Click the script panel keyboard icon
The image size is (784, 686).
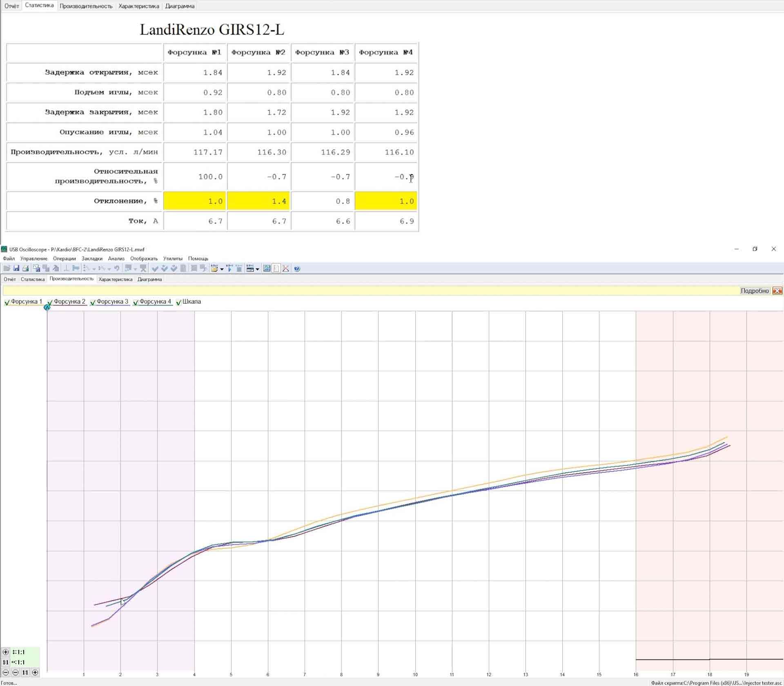click(x=250, y=268)
